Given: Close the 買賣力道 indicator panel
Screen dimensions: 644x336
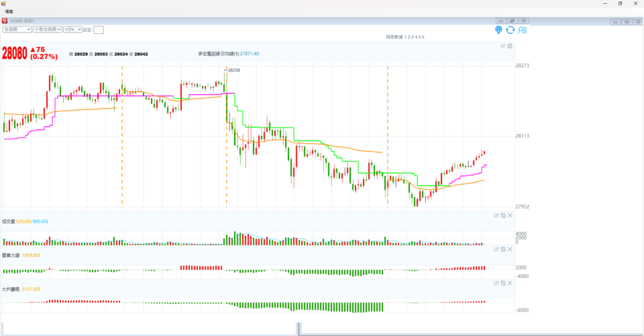Looking at the screenshot, I should tap(510, 249).
